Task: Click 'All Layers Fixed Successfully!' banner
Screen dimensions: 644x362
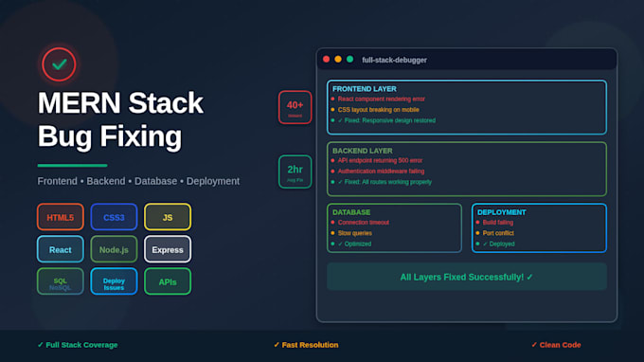Action: coord(467,277)
